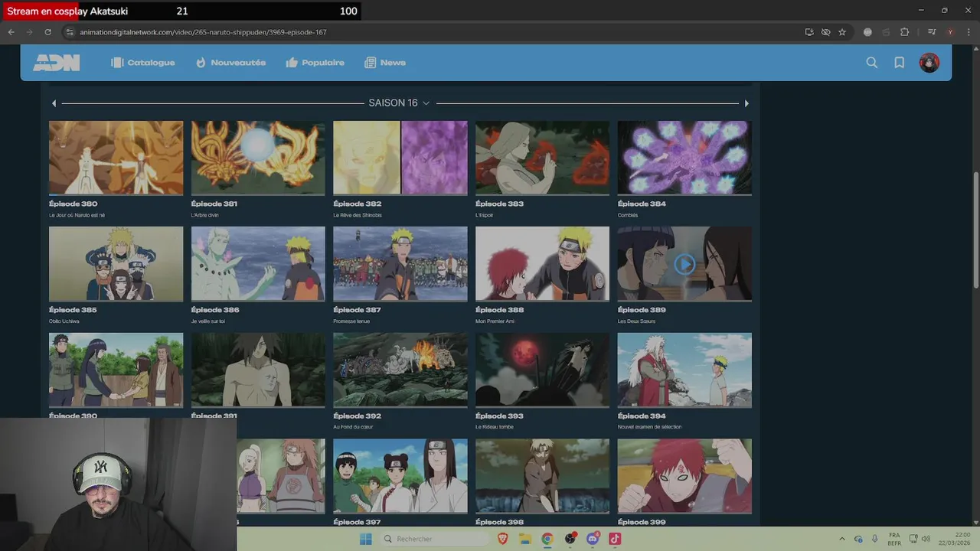This screenshot has height=551, width=980.
Task: Show hidden tray icons chevron
Action: (842, 539)
